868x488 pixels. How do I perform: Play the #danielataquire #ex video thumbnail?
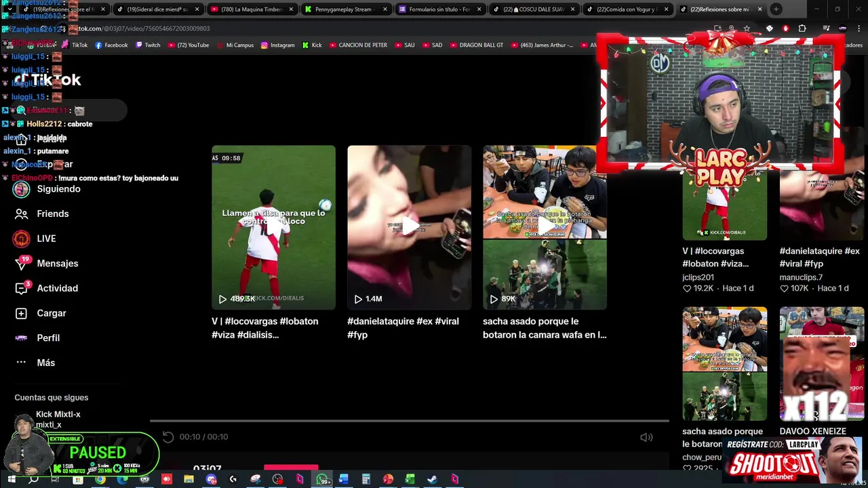pos(409,227)
